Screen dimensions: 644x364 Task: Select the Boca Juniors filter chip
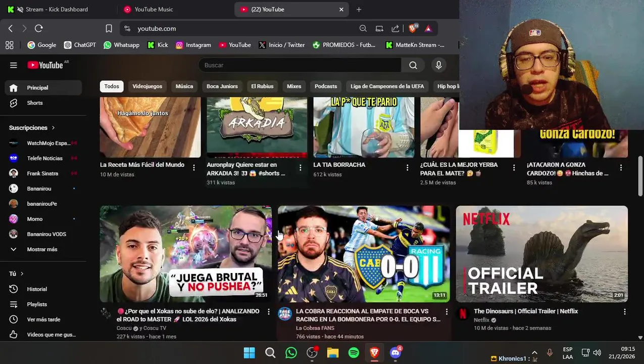coord(222,86)
